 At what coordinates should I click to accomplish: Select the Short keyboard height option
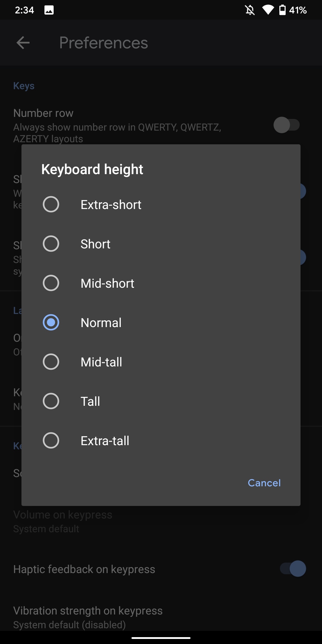pos(161,244)
